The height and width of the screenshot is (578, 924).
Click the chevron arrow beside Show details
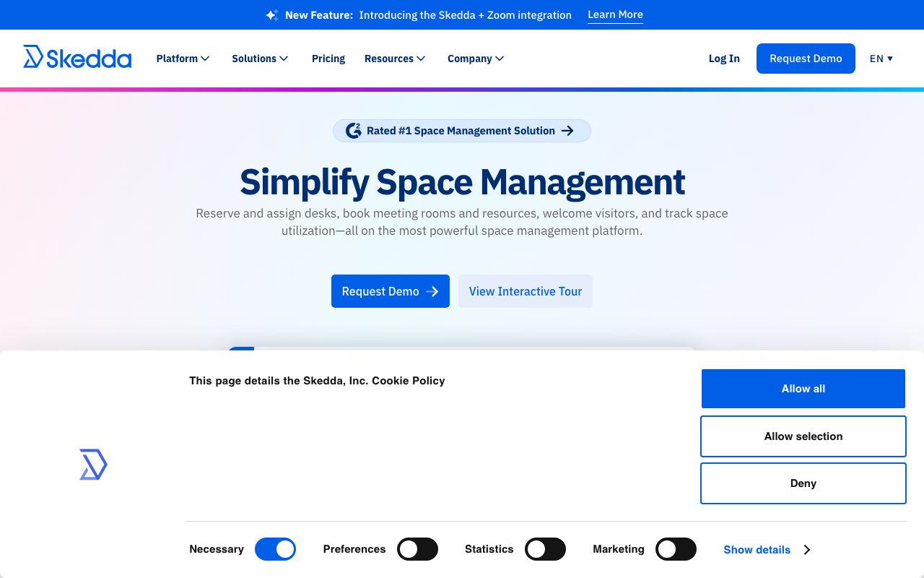tap(807, 550)
